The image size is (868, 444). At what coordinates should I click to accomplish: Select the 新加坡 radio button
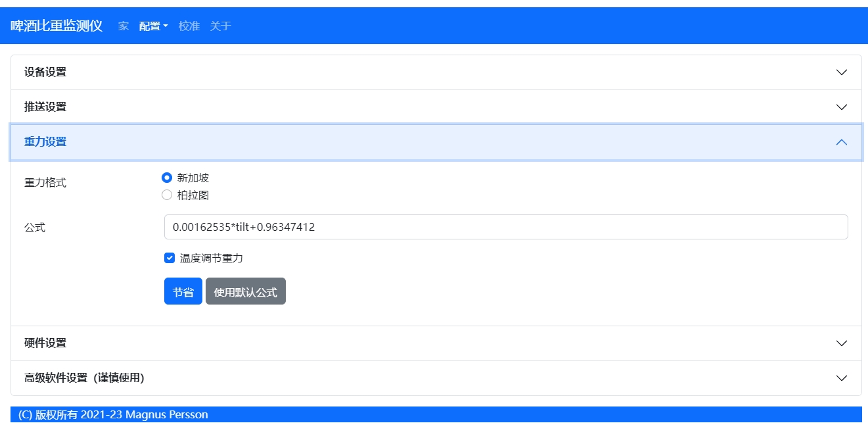coord(167,178)
